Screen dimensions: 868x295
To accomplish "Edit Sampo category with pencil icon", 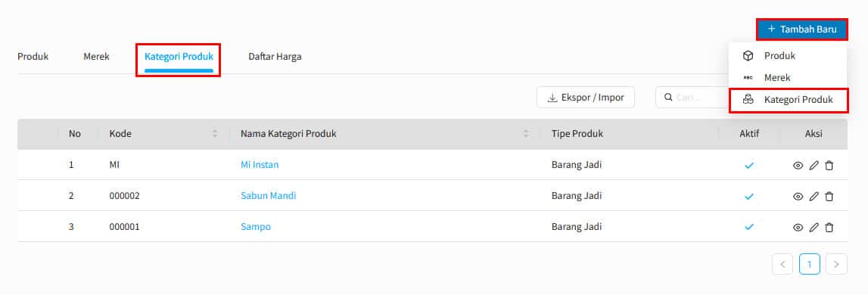I will (814, 228).
